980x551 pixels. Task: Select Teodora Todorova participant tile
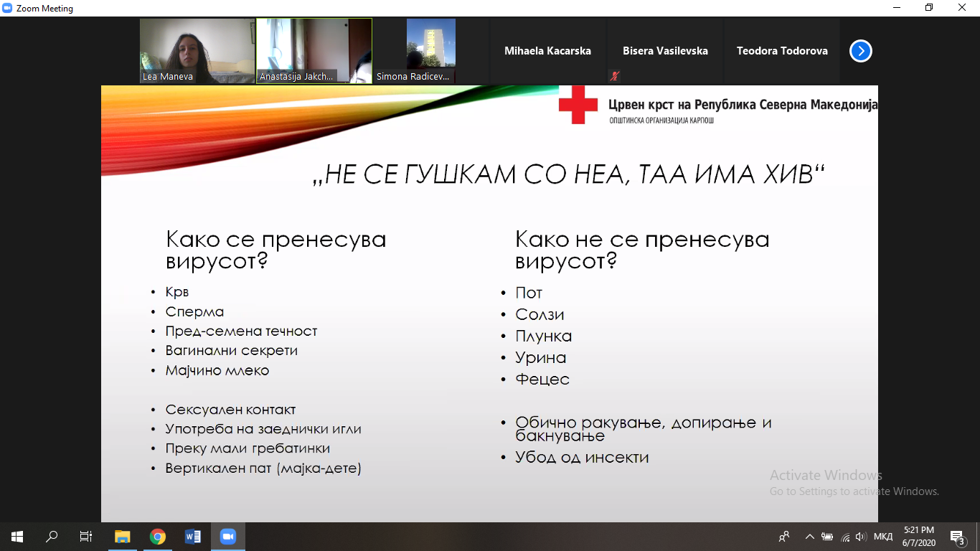click(x=781, y=51)
